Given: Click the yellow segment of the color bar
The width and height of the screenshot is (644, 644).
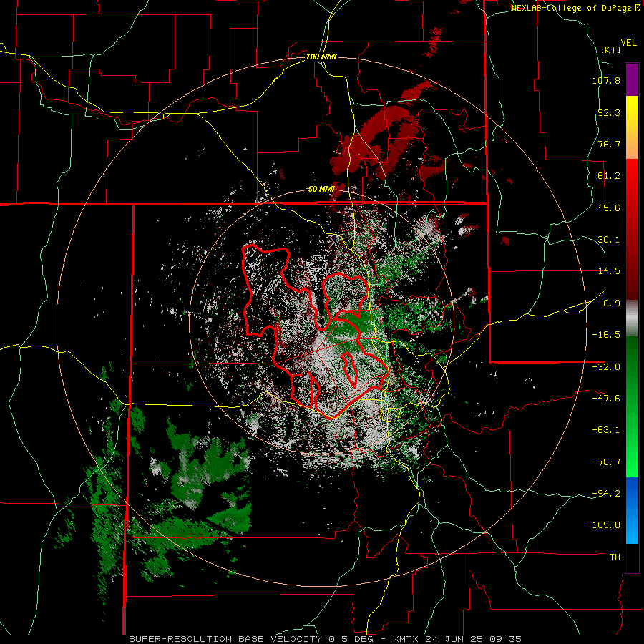Looking at the screenshot, I should pos(632,112).
